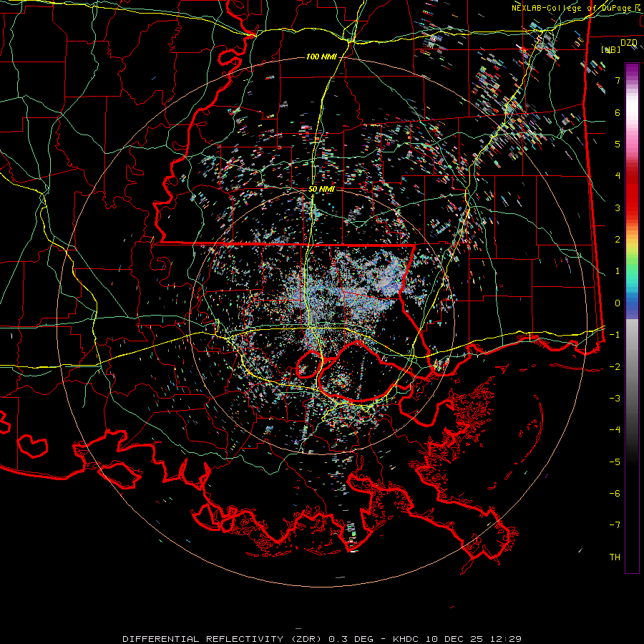Click the gray -2 dB color bar section
The height and width of the screenshot is (644, 644).
pos(632,366)
